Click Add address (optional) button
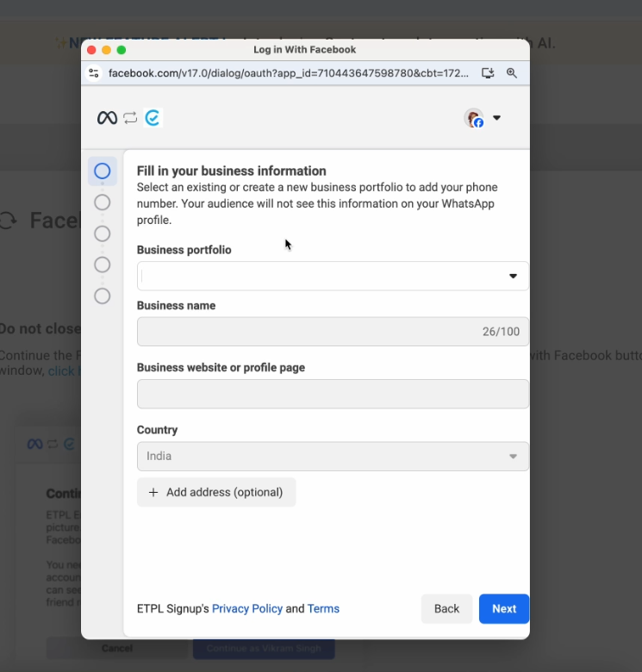The height and width of the screenshot is (672, 642). pos(216,492)
